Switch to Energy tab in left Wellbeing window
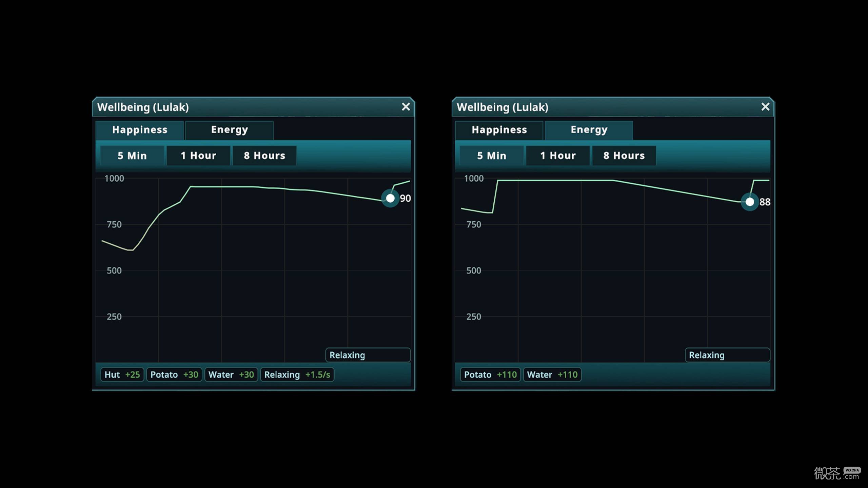 point(230,130)
